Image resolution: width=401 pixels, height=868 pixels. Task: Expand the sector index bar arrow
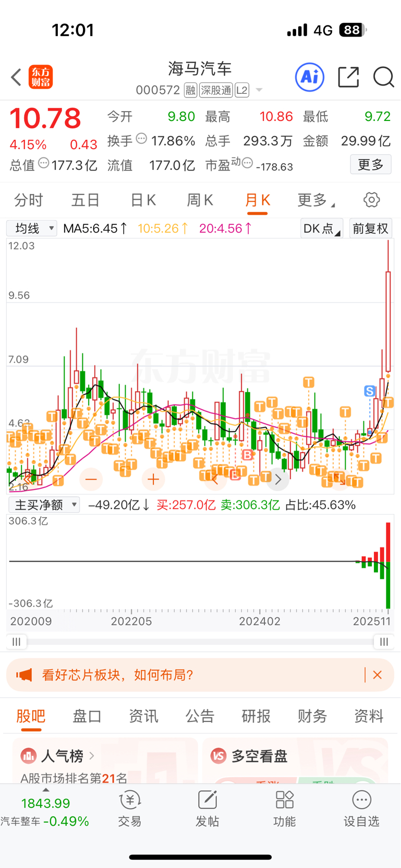point(46,789)
